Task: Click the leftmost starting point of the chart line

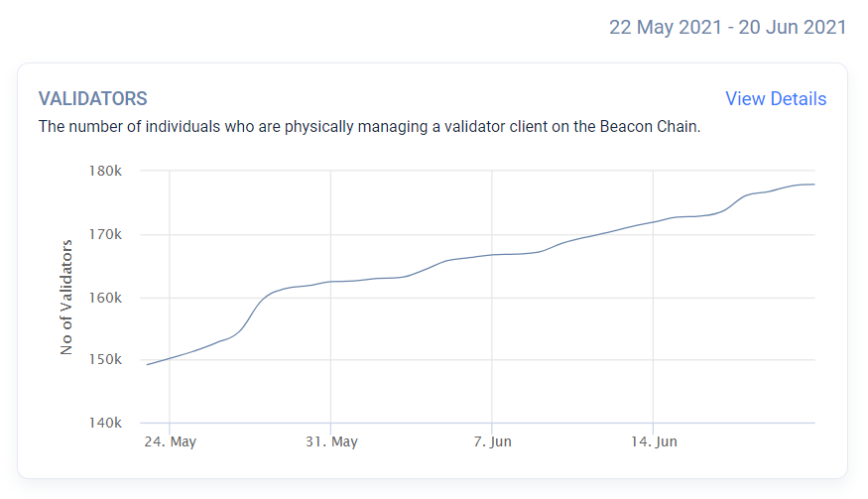Action: (147, 364)
